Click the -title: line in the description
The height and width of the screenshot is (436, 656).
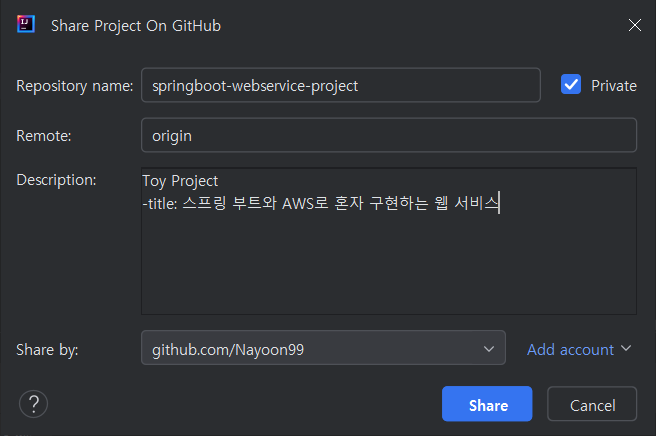(321, 203)
